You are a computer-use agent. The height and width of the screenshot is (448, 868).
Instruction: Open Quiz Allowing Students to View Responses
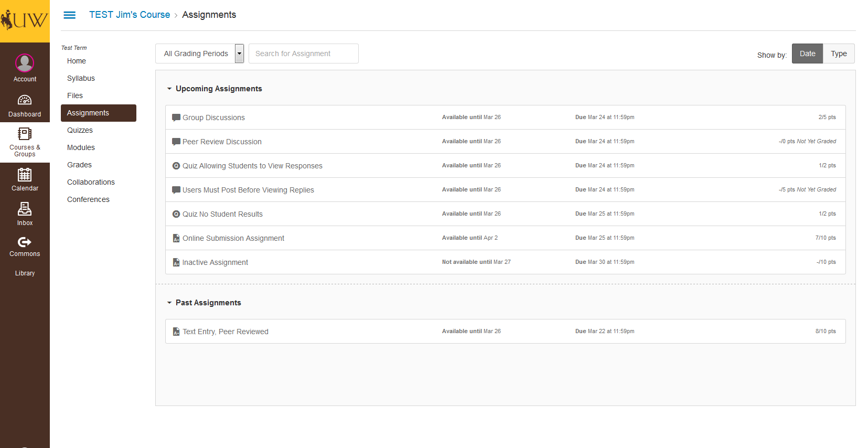tap(252, 166)
